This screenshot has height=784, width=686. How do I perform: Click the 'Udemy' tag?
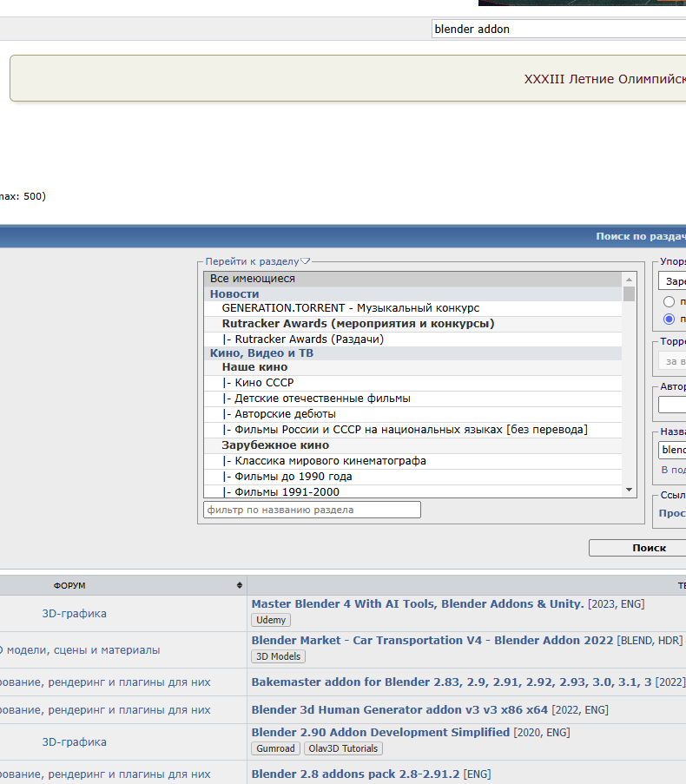pos(271,620)
